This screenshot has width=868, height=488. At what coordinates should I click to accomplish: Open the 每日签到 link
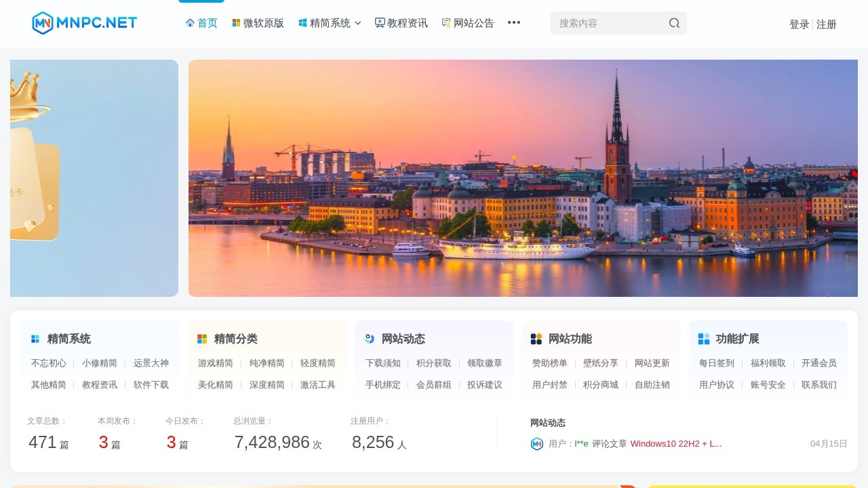click(715, 363)
